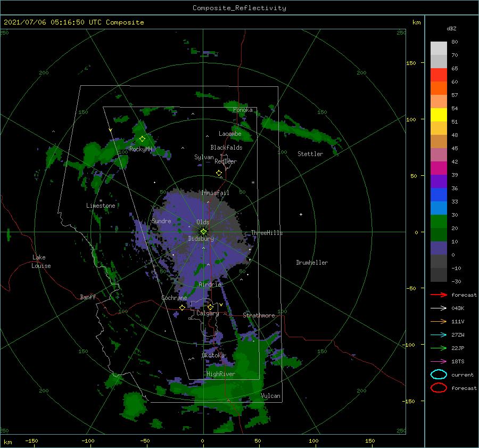479x448 pixels.
Task: Select the bright green swatch between 30 and 20
Action: point(439,222)
